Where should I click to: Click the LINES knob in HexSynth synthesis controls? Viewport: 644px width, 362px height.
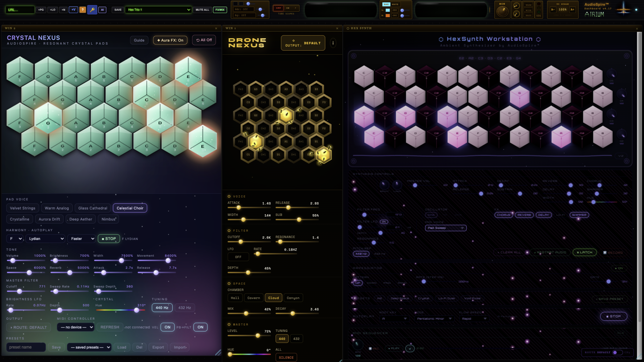(397, 184)
